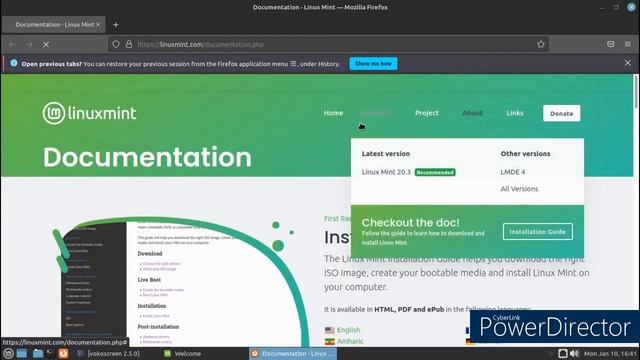The image size is (640, 360).
Task: Open the Project nav menu
Action: tap(427, 113)
